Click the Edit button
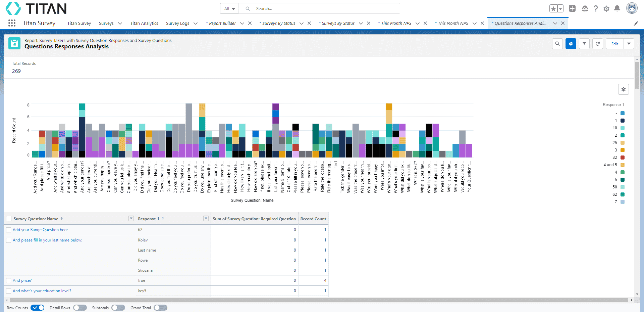This screenshot has height=312, width=644. (615, 44)
